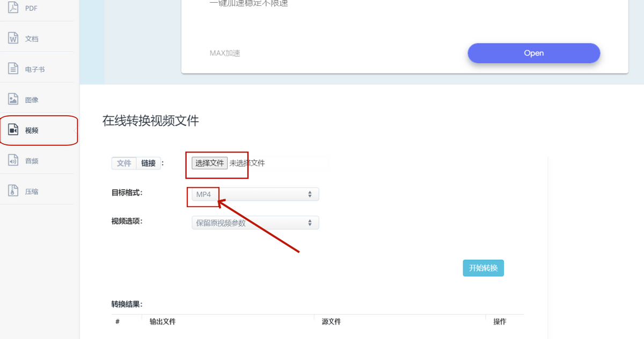Click the 操作 column header

click(x=500, y=322)
